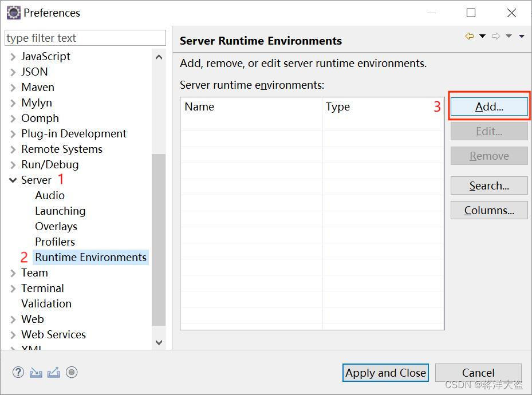Open the view menu triangle at top right
This screenshot has height=395, width=532.
(x=522, y=37)
